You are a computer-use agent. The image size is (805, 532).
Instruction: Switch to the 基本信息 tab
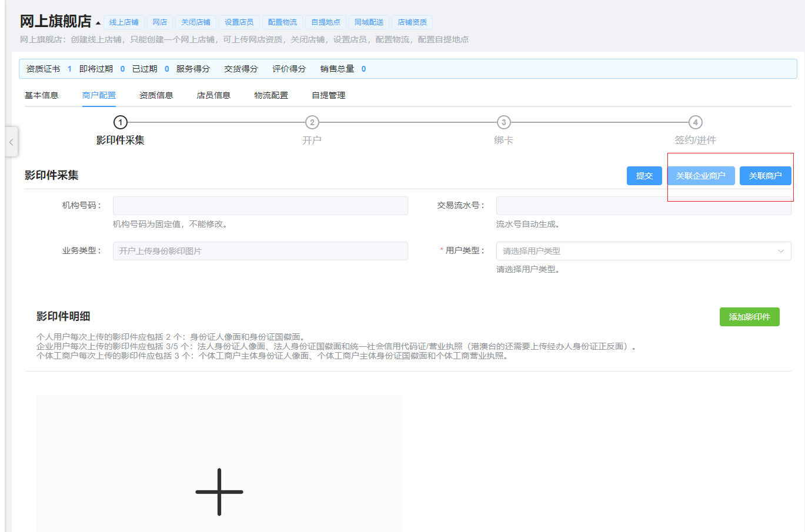click(x=41, y=95)
